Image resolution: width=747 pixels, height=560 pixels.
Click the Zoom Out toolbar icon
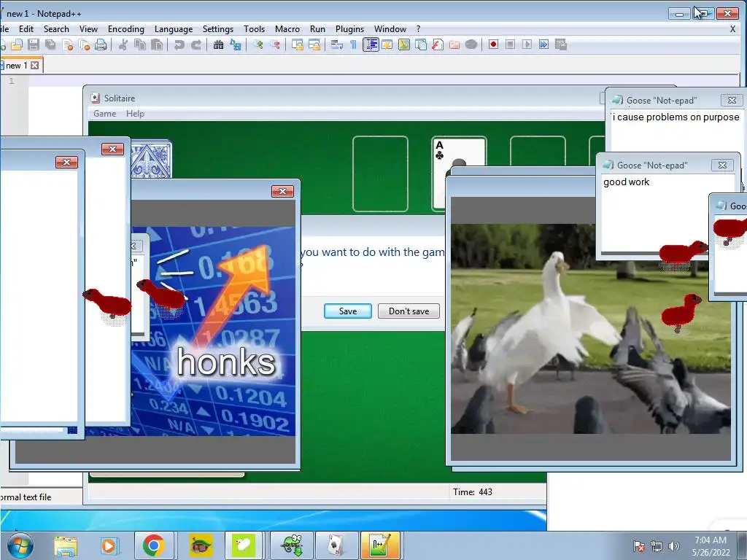point(275,44)
